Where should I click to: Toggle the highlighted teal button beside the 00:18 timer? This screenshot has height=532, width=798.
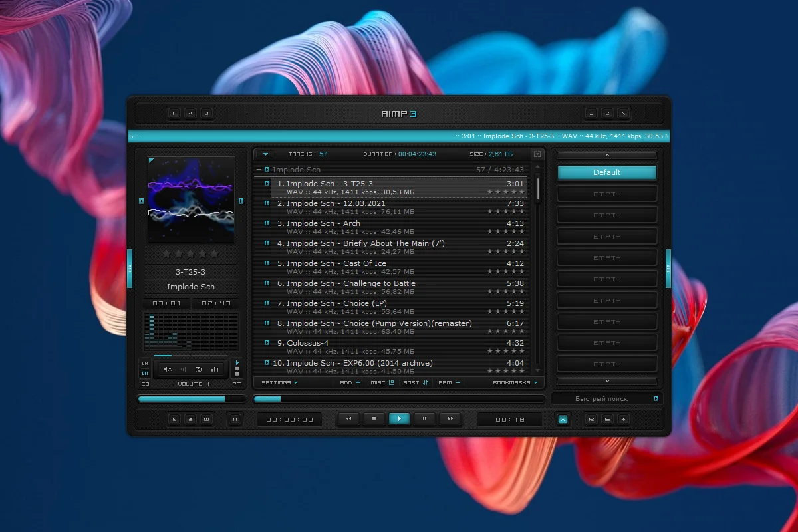tap(563, 419)
